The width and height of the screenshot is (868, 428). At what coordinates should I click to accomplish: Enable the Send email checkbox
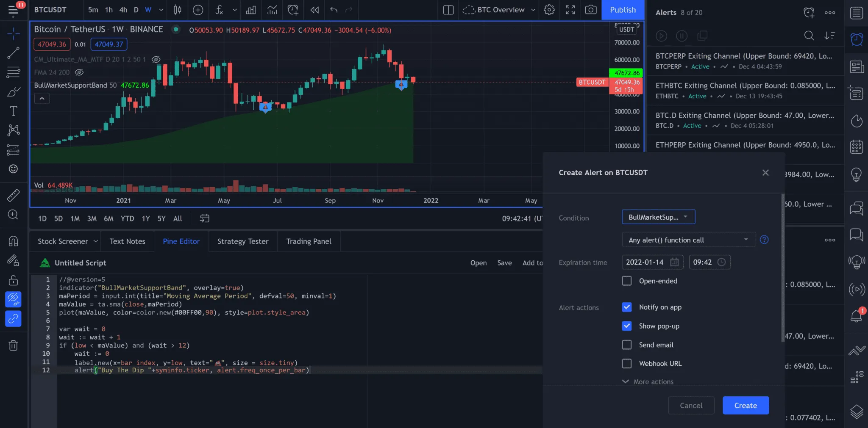pos(626,345)
